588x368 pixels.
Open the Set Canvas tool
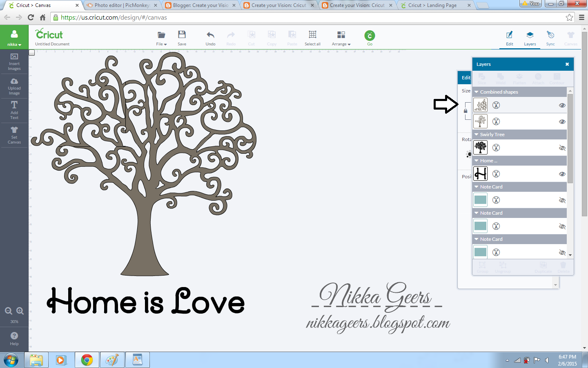tap(14, 135)
